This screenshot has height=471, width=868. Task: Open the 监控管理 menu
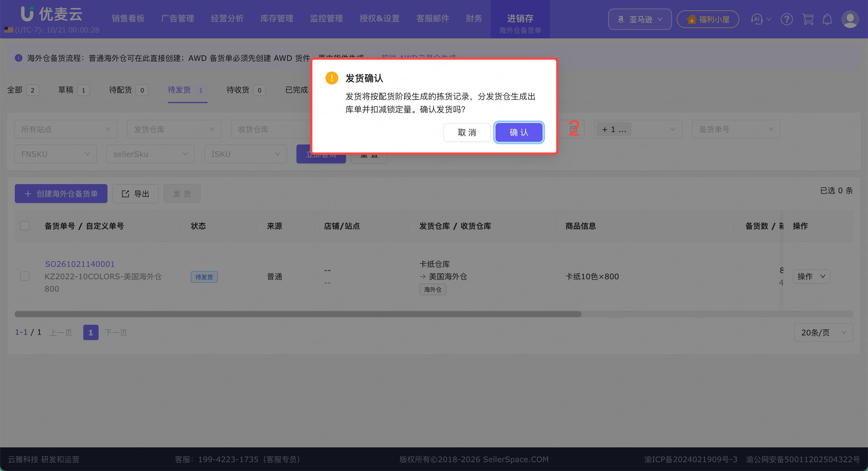click(326, 19)
